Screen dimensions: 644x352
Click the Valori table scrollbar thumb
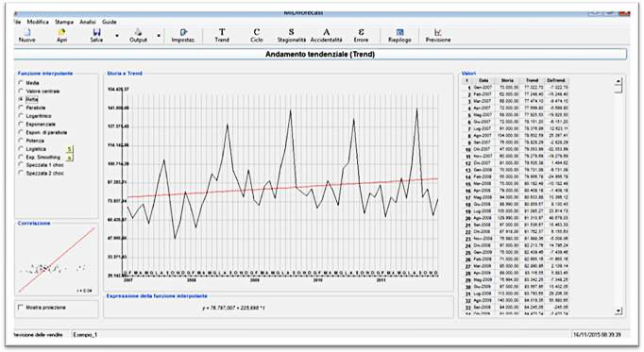click(619, 89)
